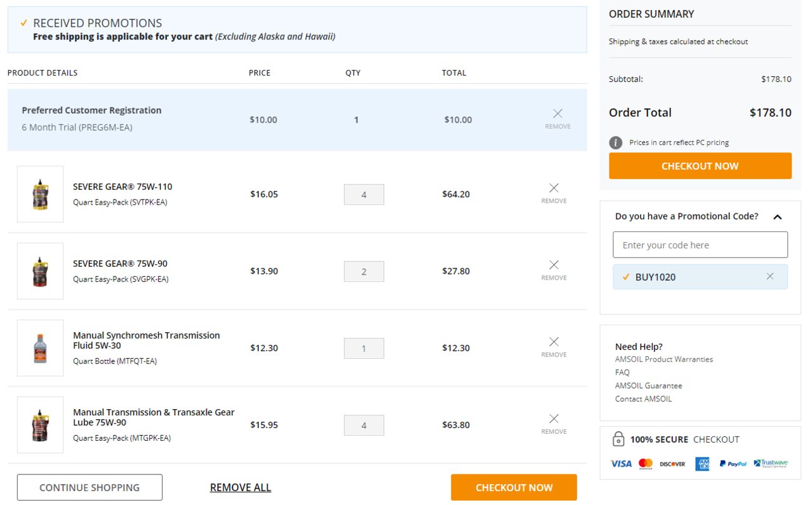Open the FAQ help link
The image size is (812, 505).
coord(622,372)
